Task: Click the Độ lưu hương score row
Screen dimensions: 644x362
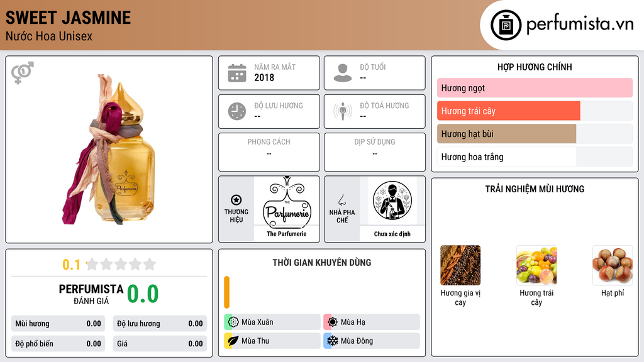Action: tap(160, 324)
